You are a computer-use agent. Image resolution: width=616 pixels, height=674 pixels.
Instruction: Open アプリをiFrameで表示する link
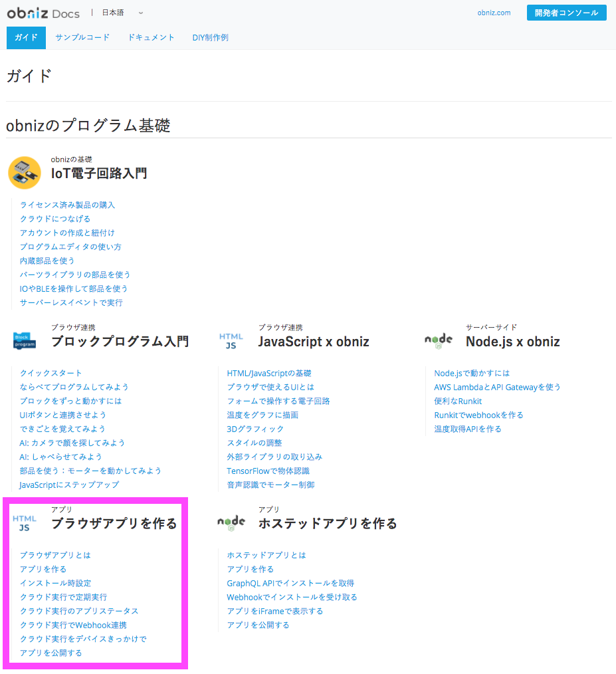click(x=275, y=611)
